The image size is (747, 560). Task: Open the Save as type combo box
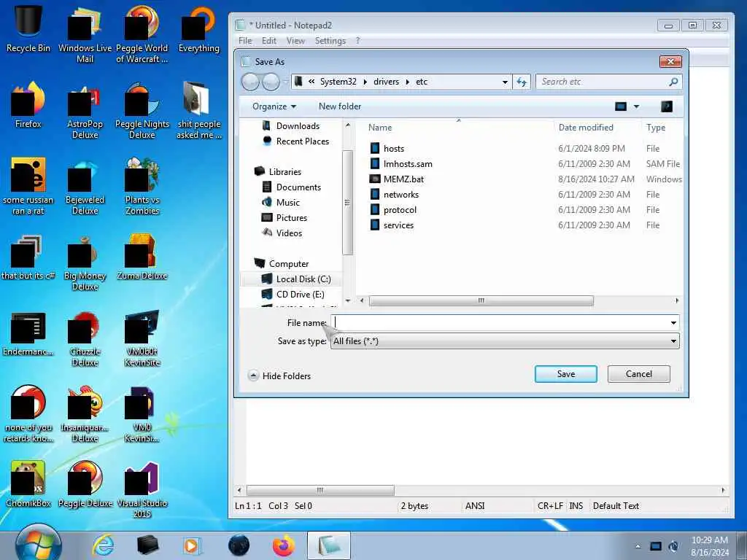[505, 341]
